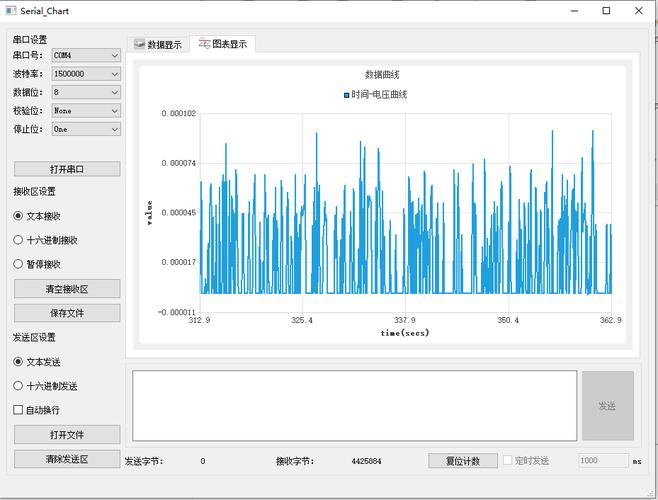Image resolution: width=658 pixels, height=500 pixels.
Task: Click the Serial_Chart app icon in title bar
Action: 11,10
